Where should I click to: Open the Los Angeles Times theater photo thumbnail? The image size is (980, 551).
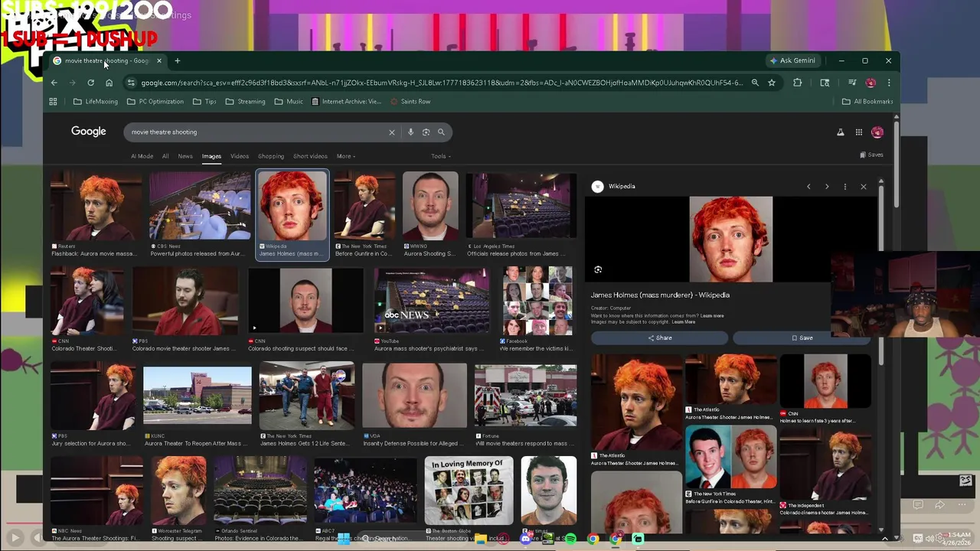click(521, 206)
